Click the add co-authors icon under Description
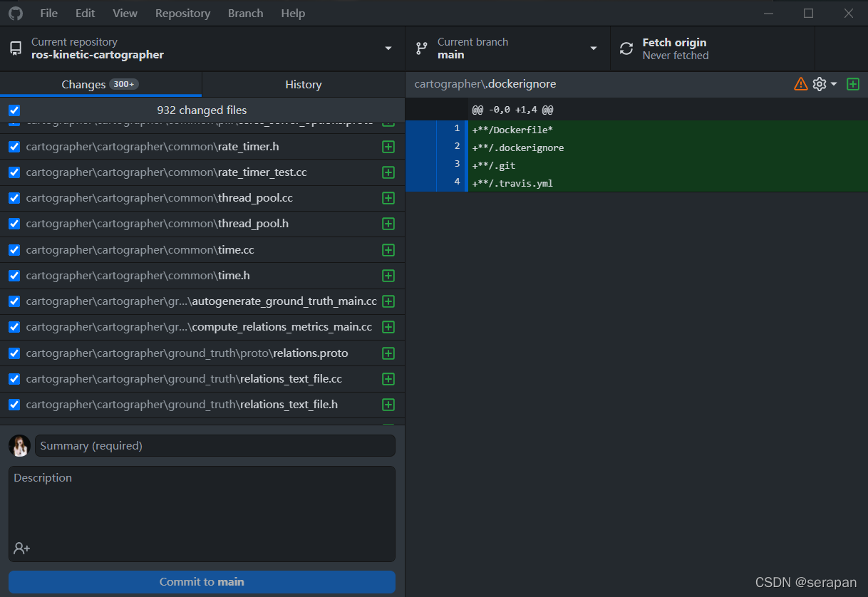868x597 pixels. point(21,549)
